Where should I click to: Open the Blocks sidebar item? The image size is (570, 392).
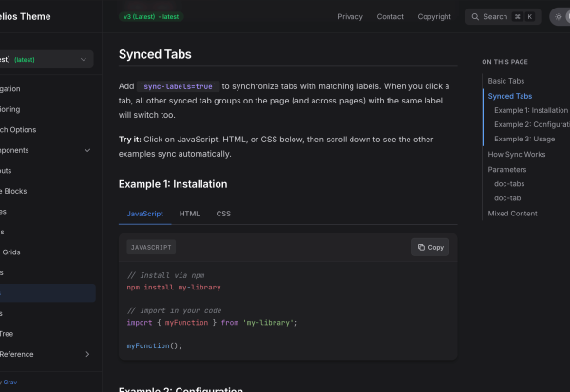pyautogui.click(x=13, y=191)
